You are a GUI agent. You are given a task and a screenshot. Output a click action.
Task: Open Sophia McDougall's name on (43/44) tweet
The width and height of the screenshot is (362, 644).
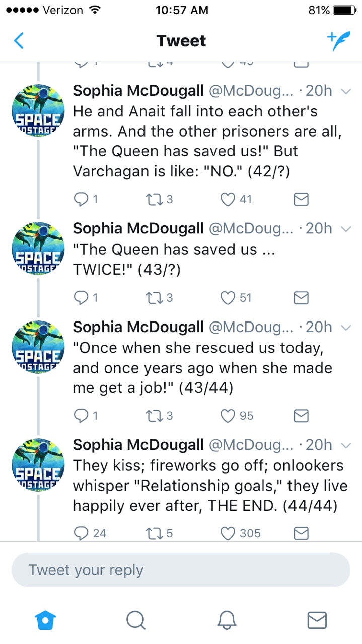tap(138, 327)
